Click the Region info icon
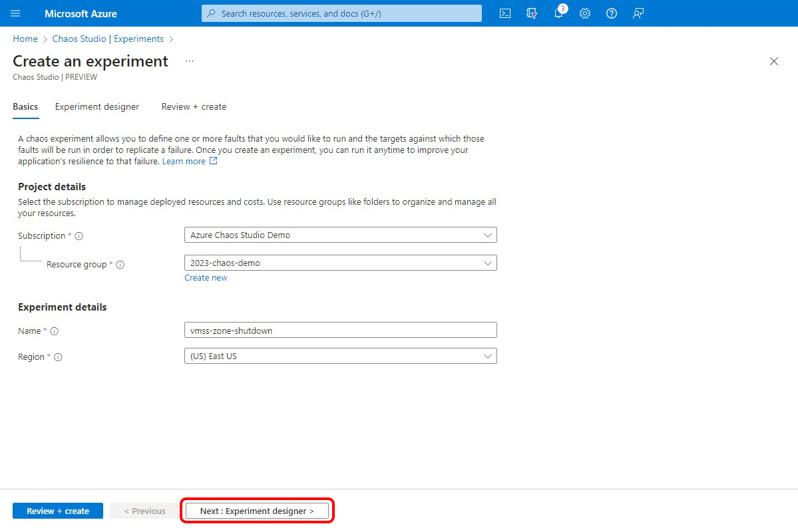798x532 pixels. [58, 357]
